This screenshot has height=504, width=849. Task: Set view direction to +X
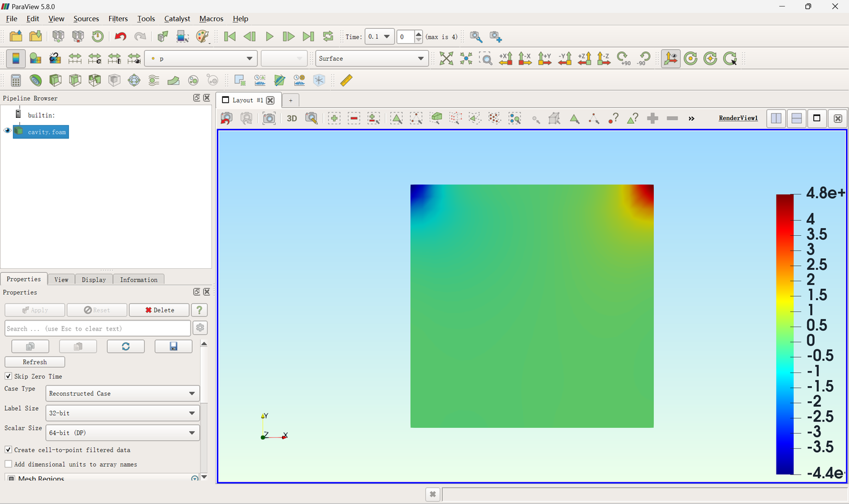(x=505, y=58)
